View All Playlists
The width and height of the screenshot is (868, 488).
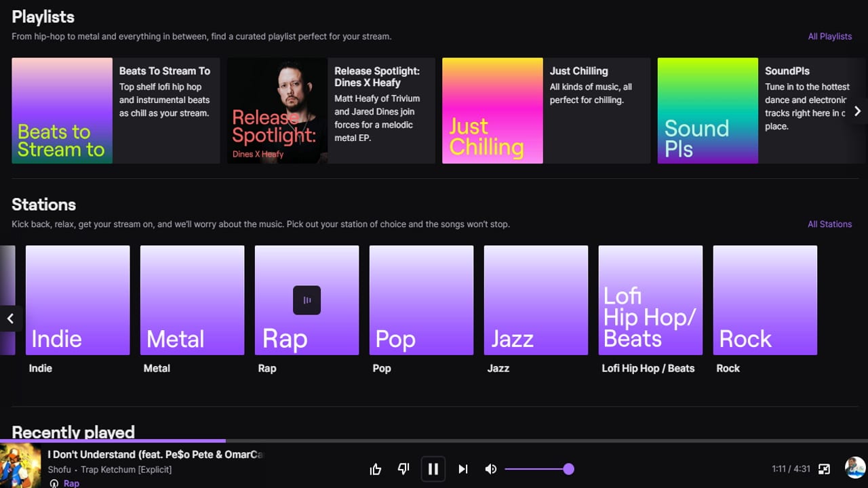[x=829, y=36]
